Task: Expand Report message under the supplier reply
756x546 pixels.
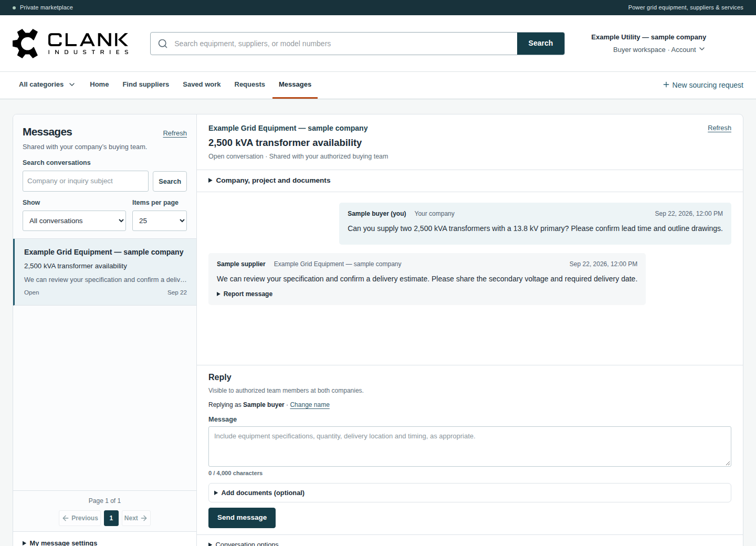Action: 245,294
